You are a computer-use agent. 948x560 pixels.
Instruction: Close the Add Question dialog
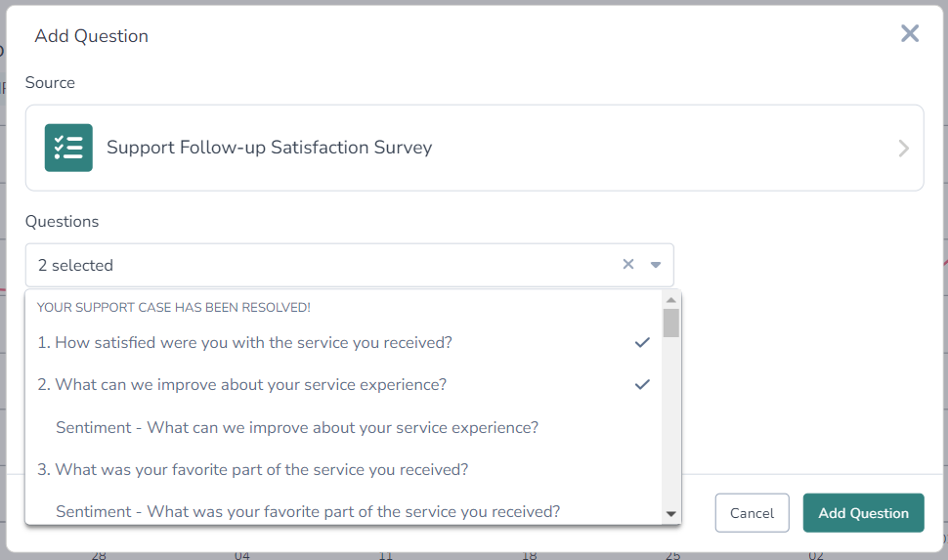(909, 33)
